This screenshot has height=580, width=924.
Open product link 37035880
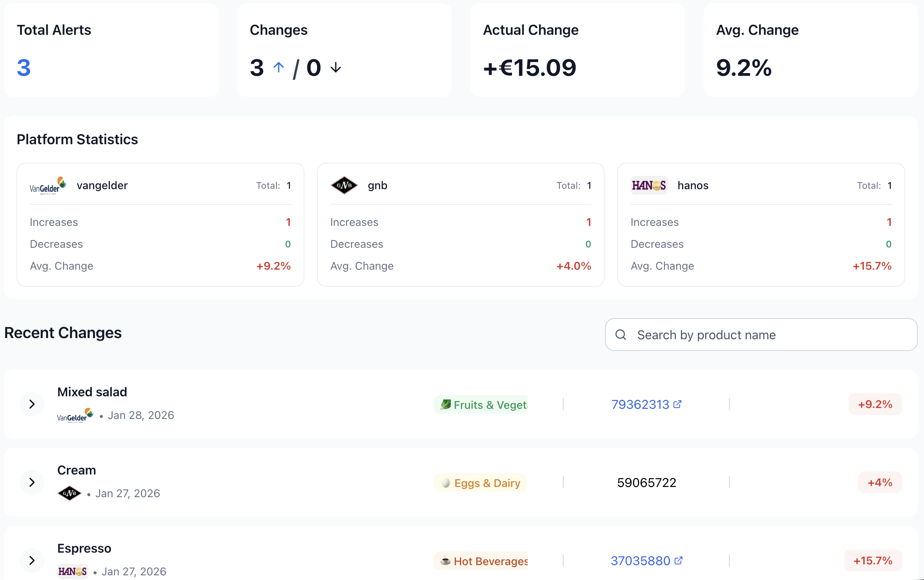click(x=640, y=561)
